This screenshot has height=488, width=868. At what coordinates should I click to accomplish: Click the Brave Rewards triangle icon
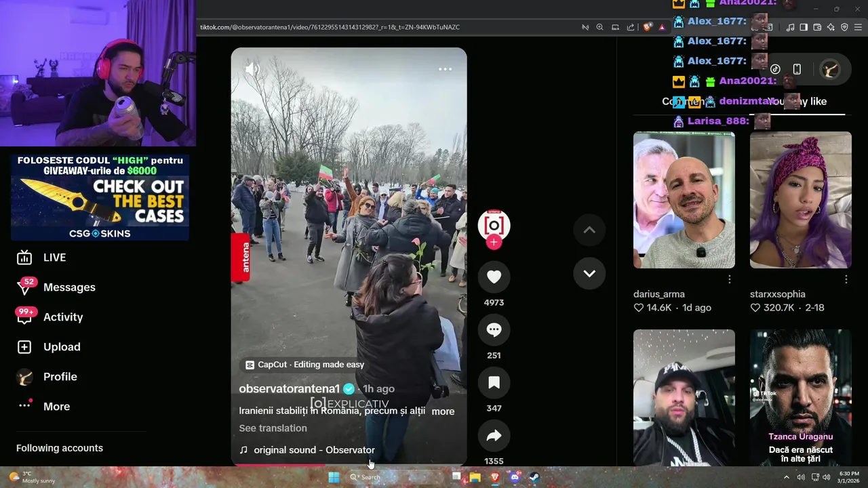(x=662, y=27)
